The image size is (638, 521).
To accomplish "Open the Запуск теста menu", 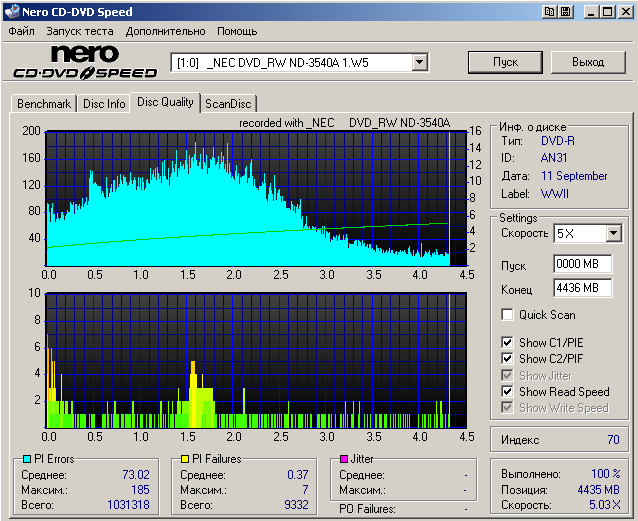I will point(79,31).
